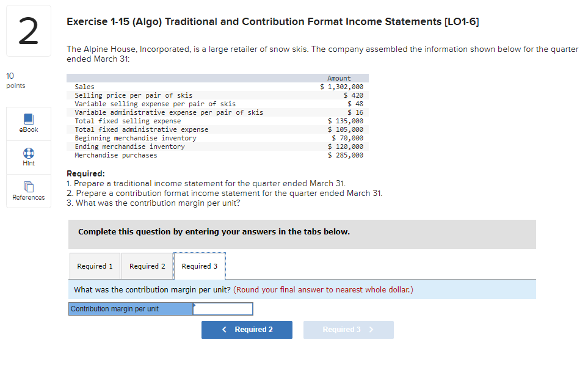Click the $ 16 variable administrative value
Image resolution: width=588 pixels, height=373 pixels.
click(355, 112)
